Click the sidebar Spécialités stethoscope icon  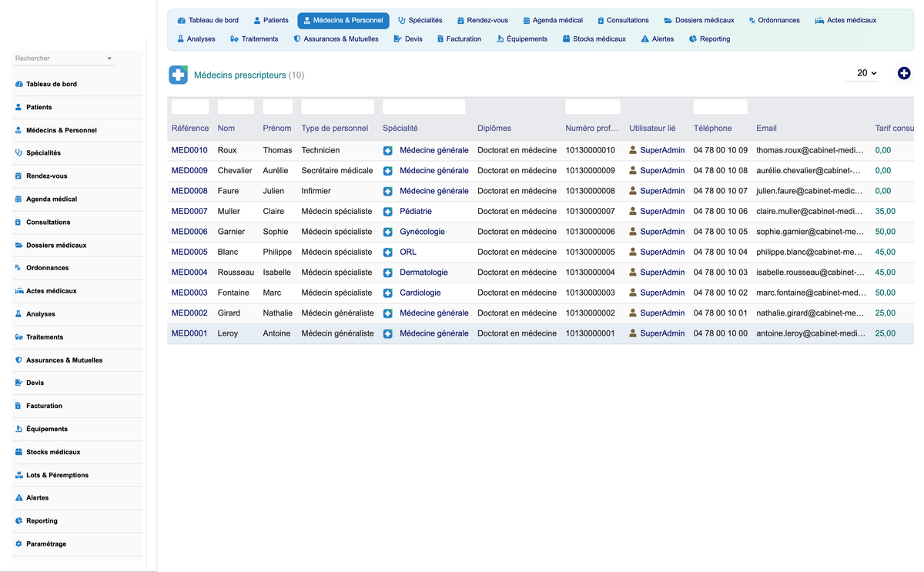tap(19, 152)
